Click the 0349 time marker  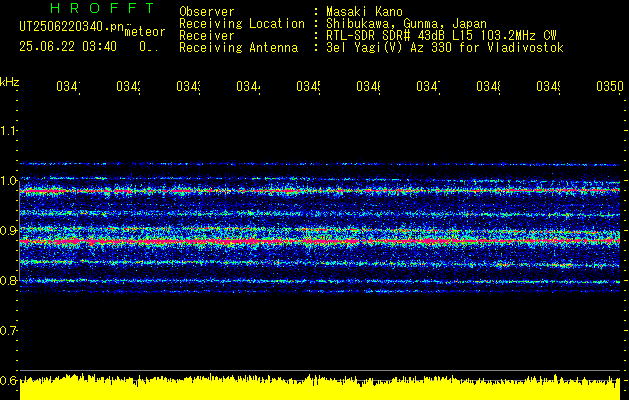[x=548, y=86]
